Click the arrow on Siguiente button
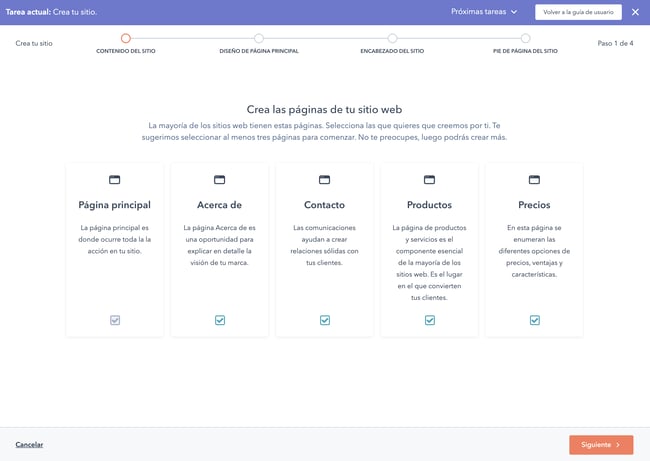The height and width of the screenshot is (461, 650). [x=618, y=445]
